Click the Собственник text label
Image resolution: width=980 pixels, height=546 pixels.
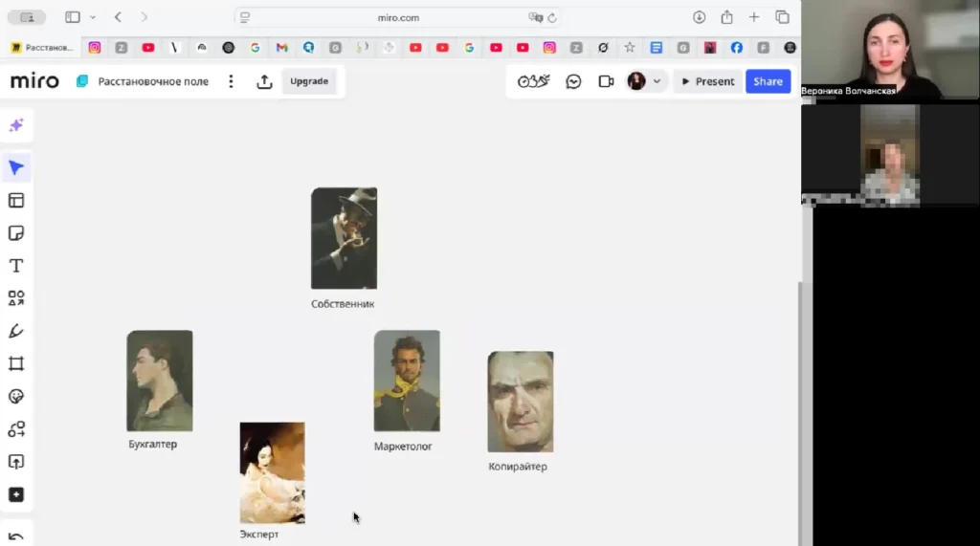[x=343, y=304]
